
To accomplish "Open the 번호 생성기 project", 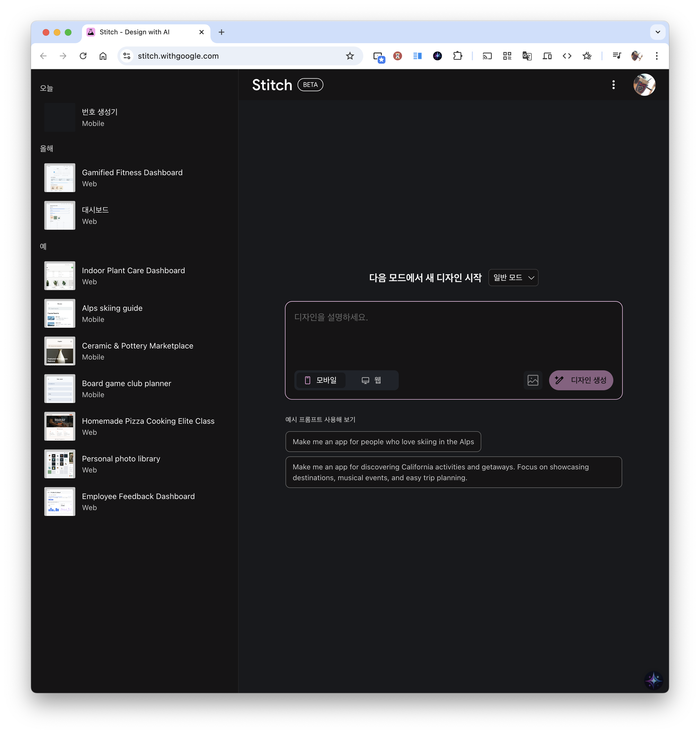I will pyautogui.click(x=134, y=117).
